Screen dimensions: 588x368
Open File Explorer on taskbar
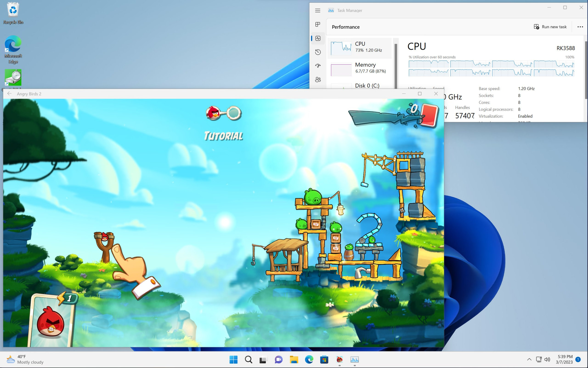294,359
